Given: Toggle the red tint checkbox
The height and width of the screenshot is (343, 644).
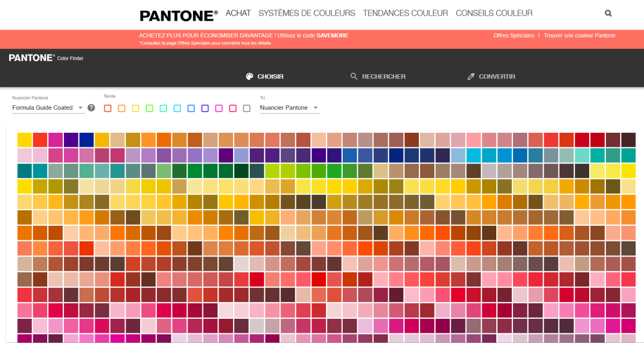Looking at the screenshot, I should (107, 108).
